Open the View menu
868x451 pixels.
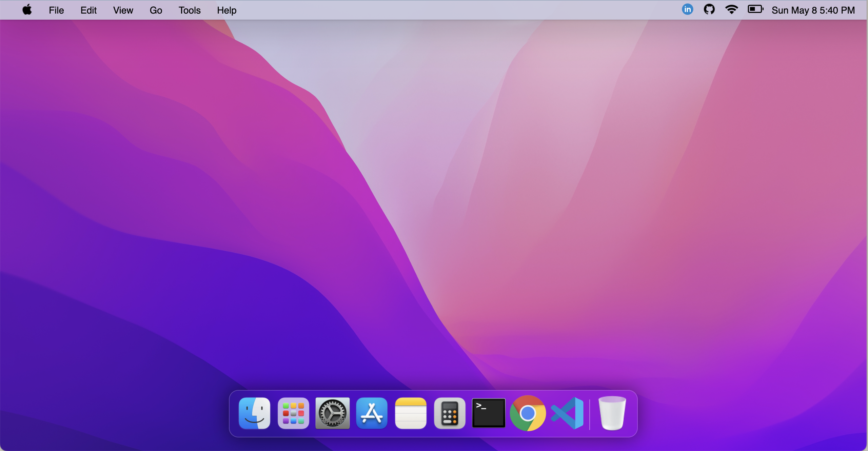[123, 10]
